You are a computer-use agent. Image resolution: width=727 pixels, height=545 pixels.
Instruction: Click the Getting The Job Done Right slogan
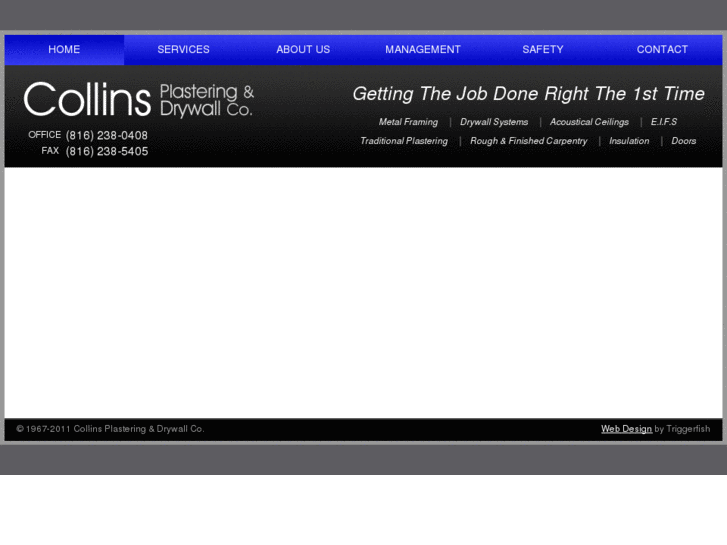(528, 94)
